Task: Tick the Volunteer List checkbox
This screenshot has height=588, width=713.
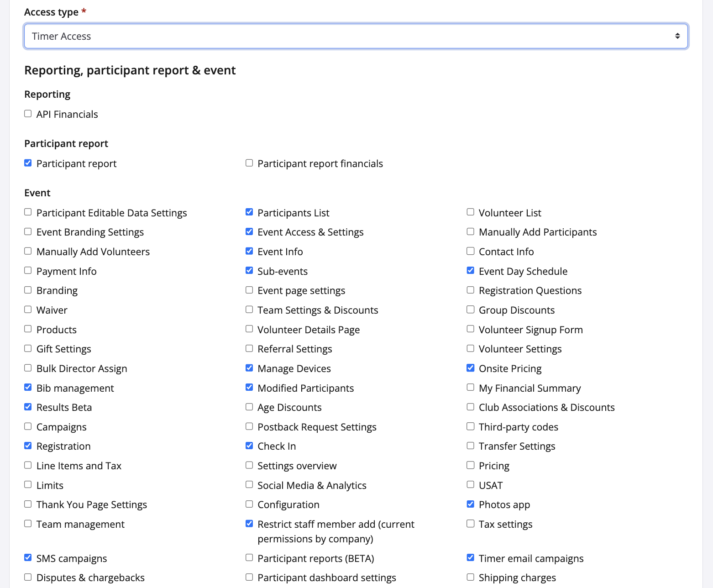Action: 471,212
